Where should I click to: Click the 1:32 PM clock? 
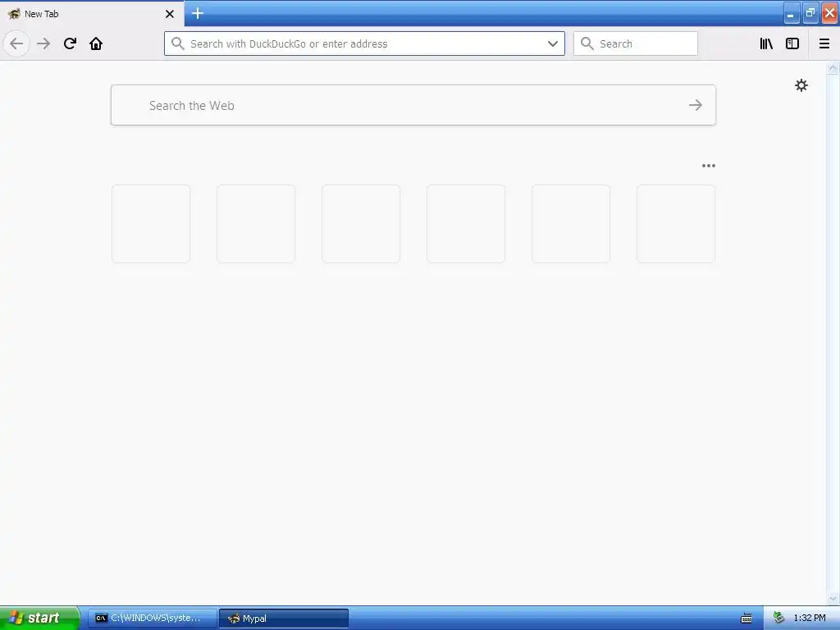point(810,619)
